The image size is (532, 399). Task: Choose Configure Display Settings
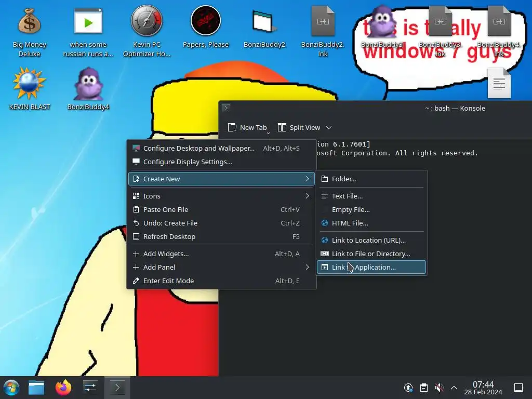point(221,162)
